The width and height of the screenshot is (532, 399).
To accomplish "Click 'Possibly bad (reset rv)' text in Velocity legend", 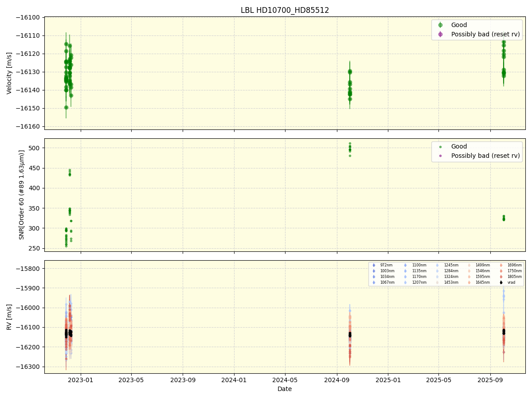I will [485, 34].
